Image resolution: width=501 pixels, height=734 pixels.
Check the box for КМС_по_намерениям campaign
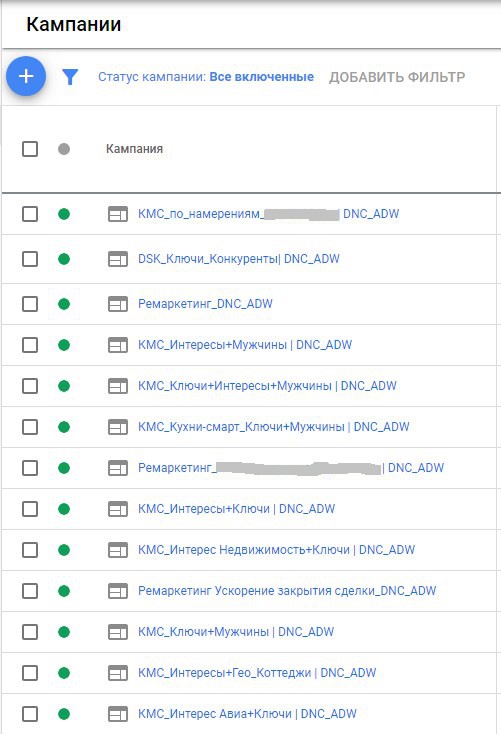[30, 214]
